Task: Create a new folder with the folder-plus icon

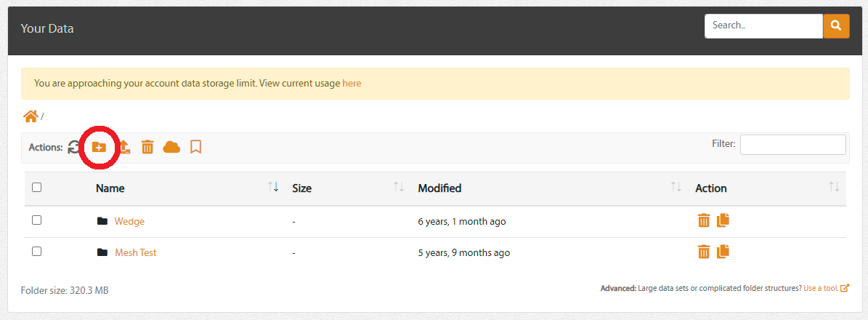Action: tap(99, 147)
